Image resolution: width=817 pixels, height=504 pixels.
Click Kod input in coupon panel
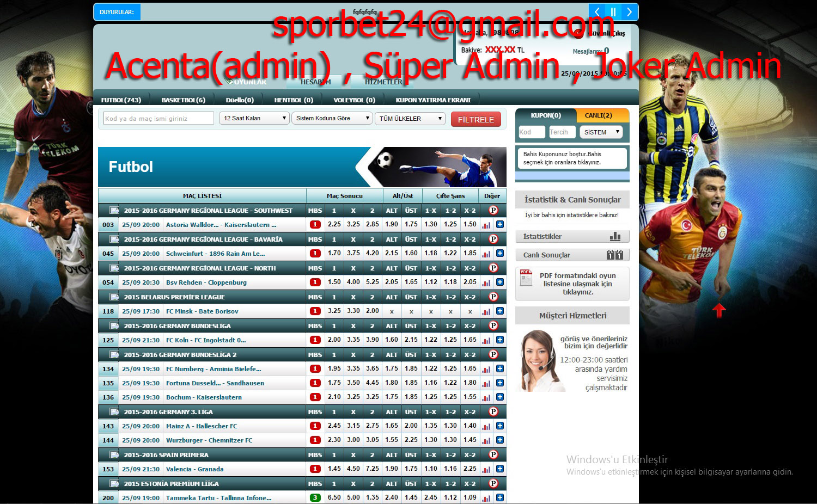(x=532, y=132)
